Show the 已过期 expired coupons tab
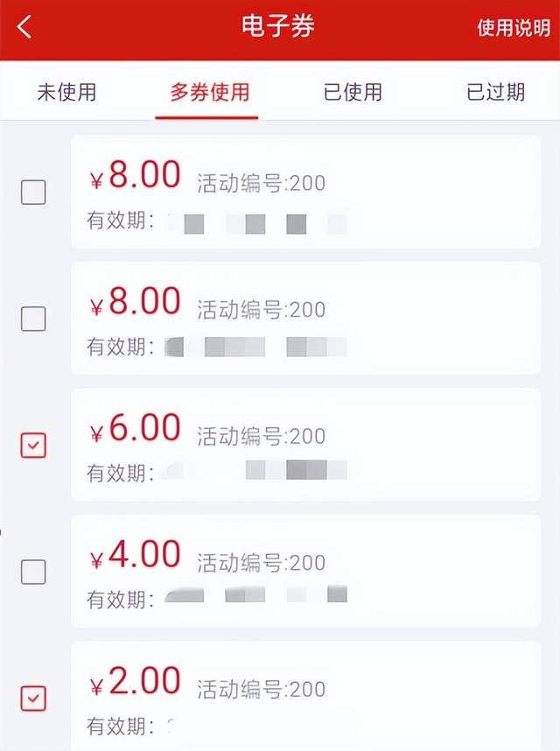Screen dimensions: 560x751 (495, 92)
